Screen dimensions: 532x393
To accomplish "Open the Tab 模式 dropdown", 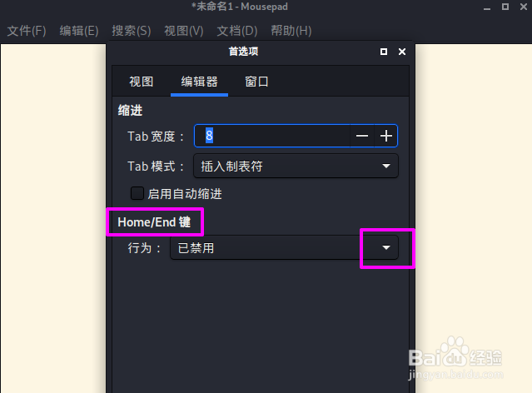I will pos(296,166).
